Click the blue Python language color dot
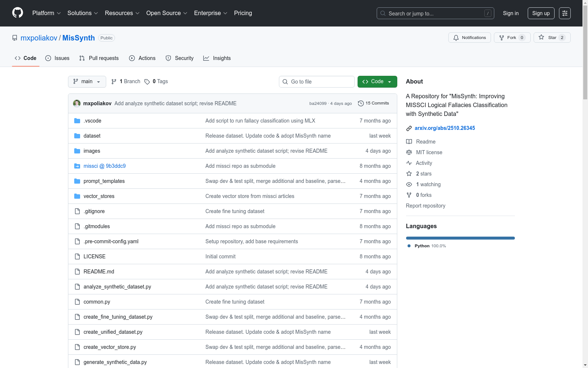The width and height of the screenshot is (588, 368). [409, 246]
